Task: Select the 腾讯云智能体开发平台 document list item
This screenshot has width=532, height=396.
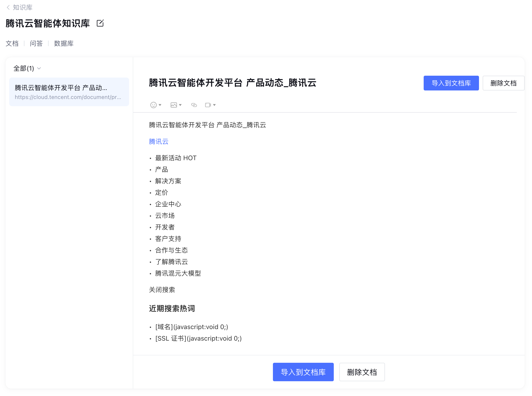Action: pyautogui.click(x=69, y=92)
